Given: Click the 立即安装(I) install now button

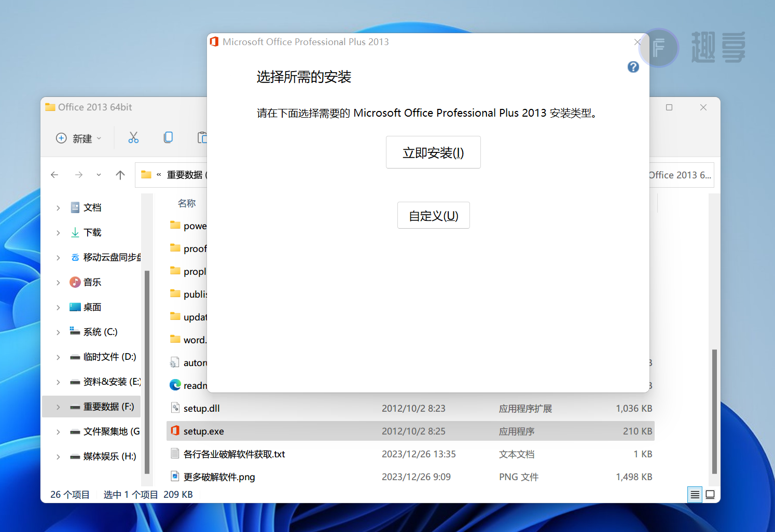Looking at the screenshot, I should tap(433, 152).
